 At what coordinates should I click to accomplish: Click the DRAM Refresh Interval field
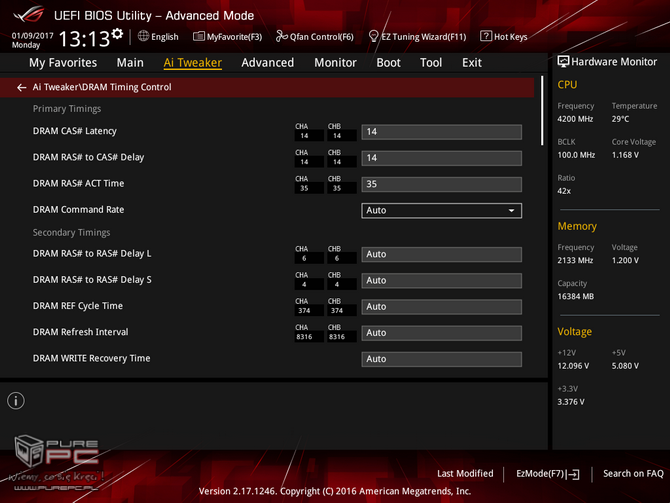[x=441, y=333]
